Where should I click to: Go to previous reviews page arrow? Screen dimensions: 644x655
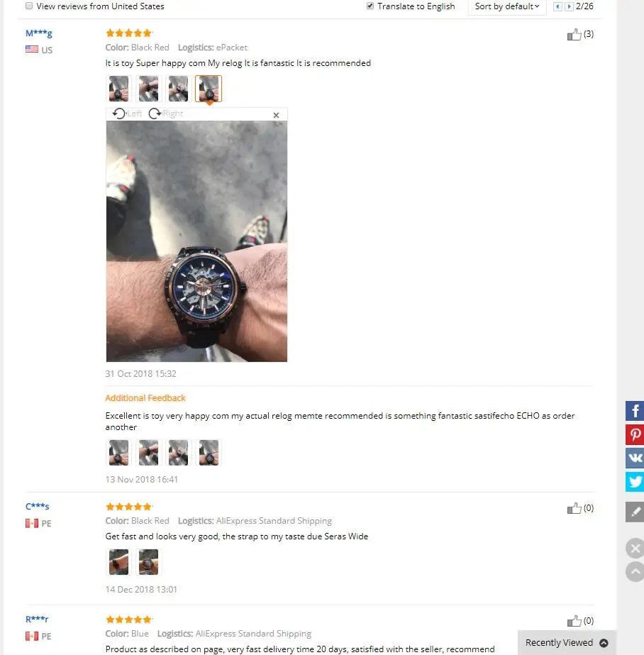pos(557,6)
